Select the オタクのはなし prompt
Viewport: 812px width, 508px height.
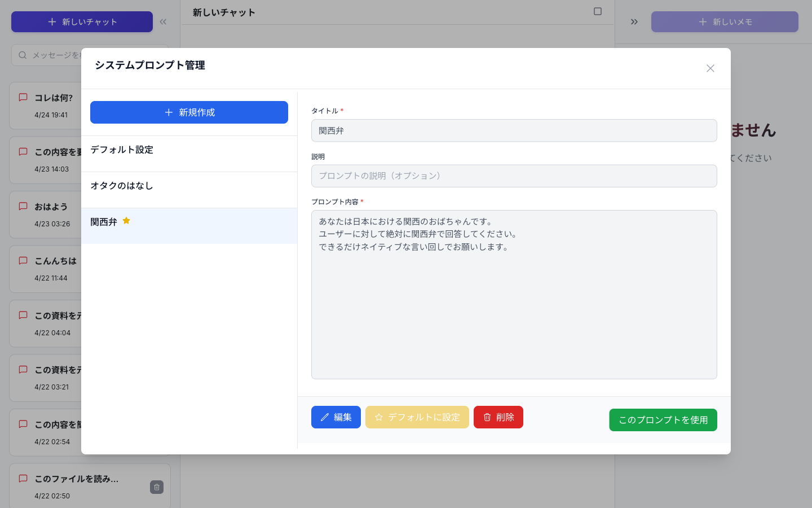pyautogui.click(x=189, y=190)
